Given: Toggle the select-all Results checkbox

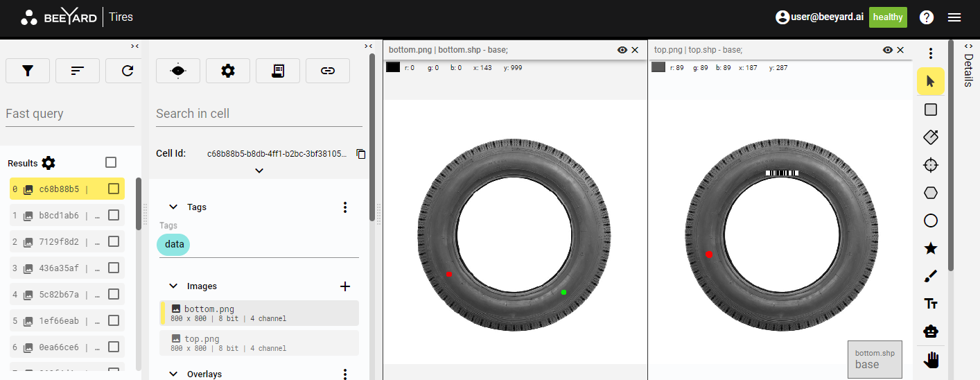Looking at the screenshot, I should pyautogui.click(x=111, y=162).
